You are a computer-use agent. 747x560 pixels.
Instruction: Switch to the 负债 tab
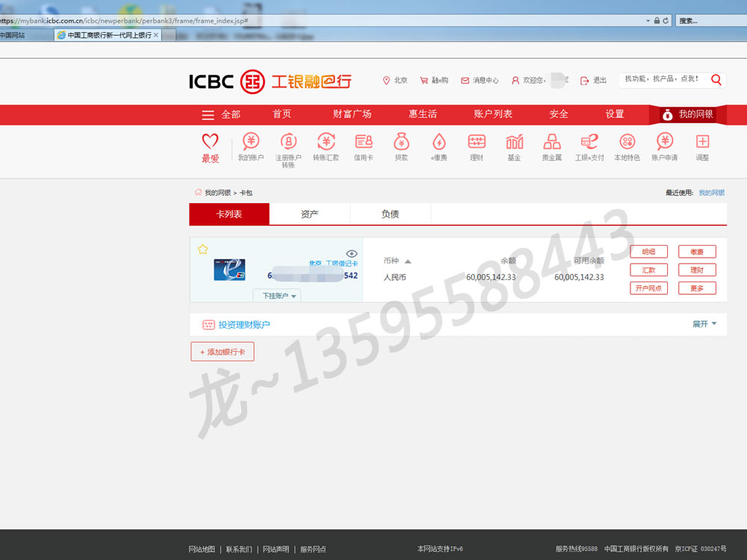click(x=390, y=214)
